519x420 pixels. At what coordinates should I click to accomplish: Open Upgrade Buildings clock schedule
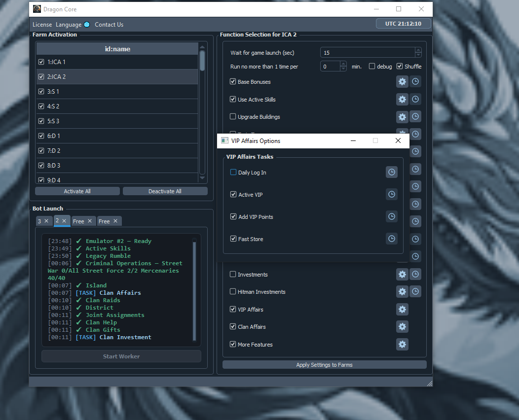(415, 116)
